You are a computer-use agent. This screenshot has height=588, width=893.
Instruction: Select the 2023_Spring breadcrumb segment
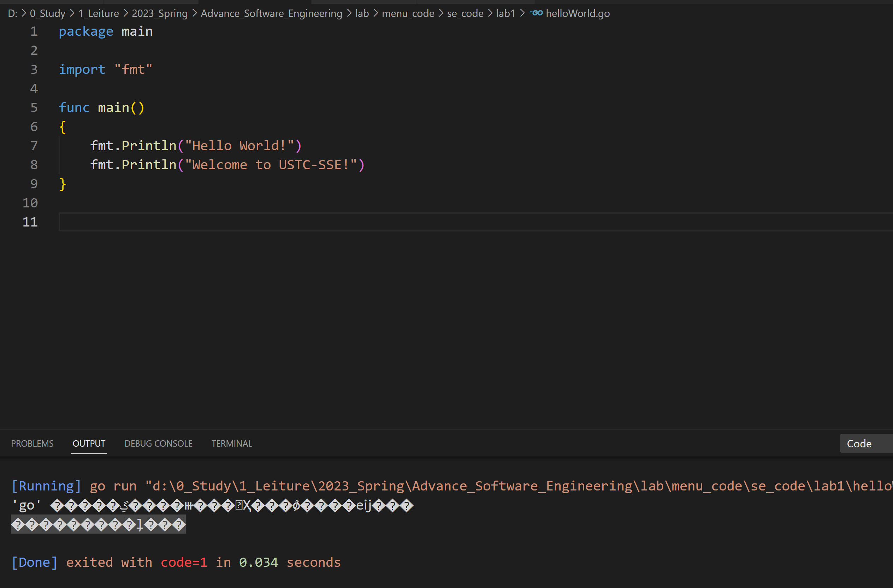(x=159, y=13)
